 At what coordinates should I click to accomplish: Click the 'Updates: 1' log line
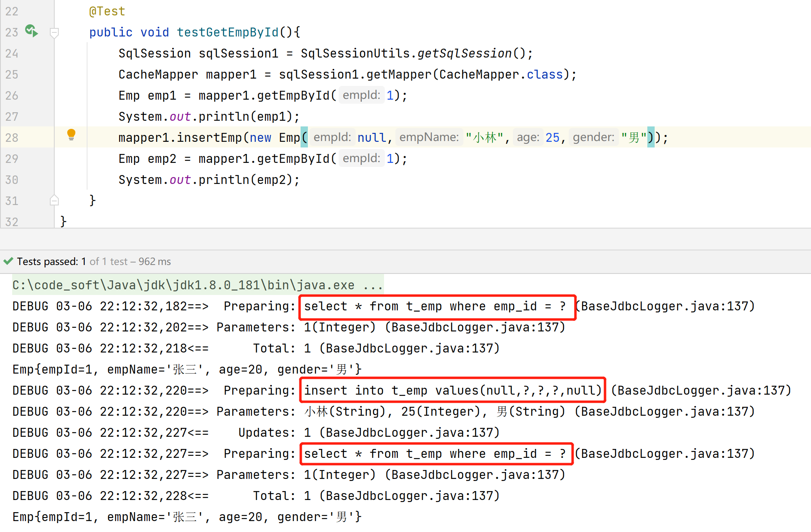[x=256, y=433]
